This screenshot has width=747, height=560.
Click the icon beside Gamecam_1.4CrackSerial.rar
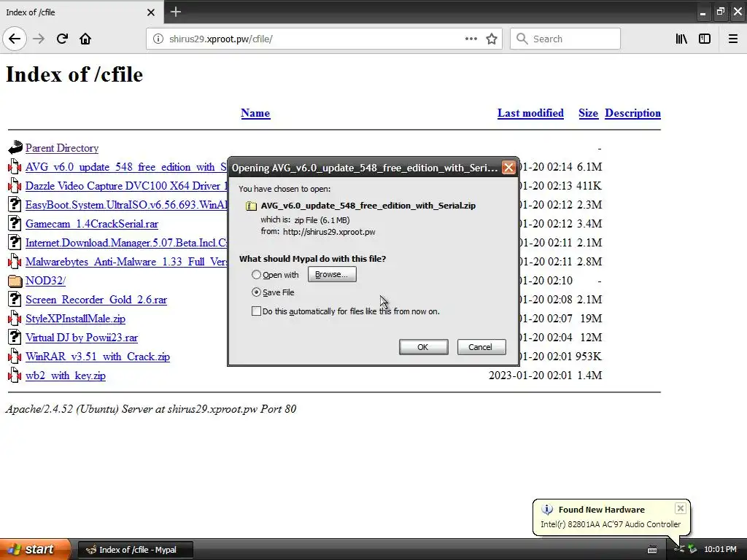pos(15,223)
